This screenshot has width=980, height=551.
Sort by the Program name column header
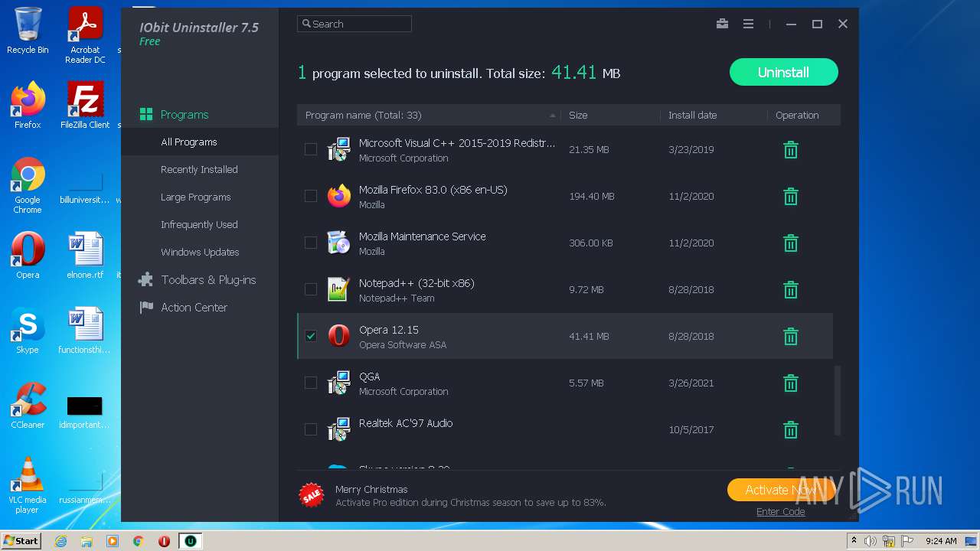pos(429,115)
